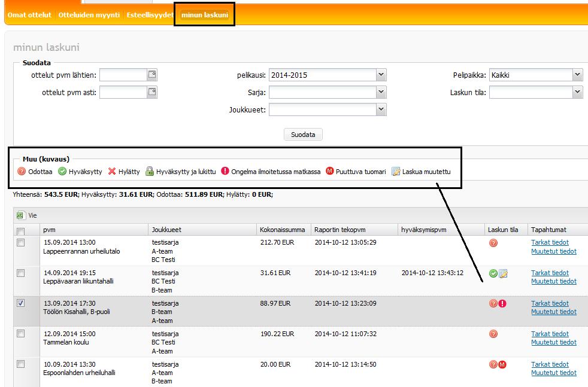This screenshot has width=588, height=387.
Task: Focus the ottelut pvm asti date field
Action: click(x=123, y=92)
